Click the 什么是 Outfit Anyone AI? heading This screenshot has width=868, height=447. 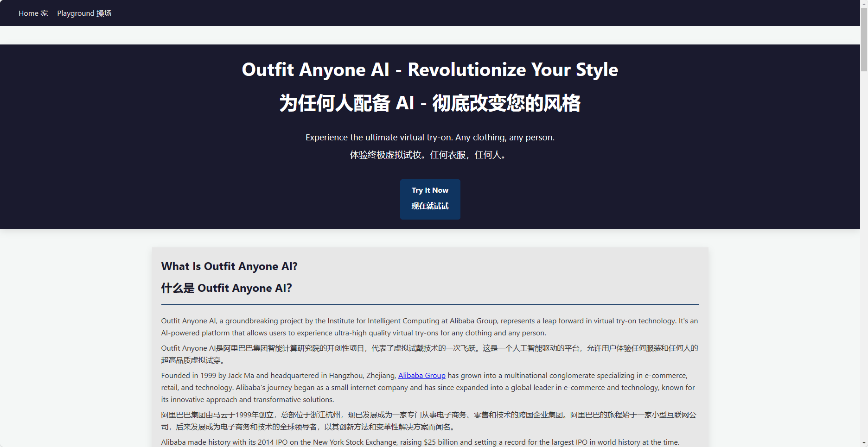pos(226,288)
